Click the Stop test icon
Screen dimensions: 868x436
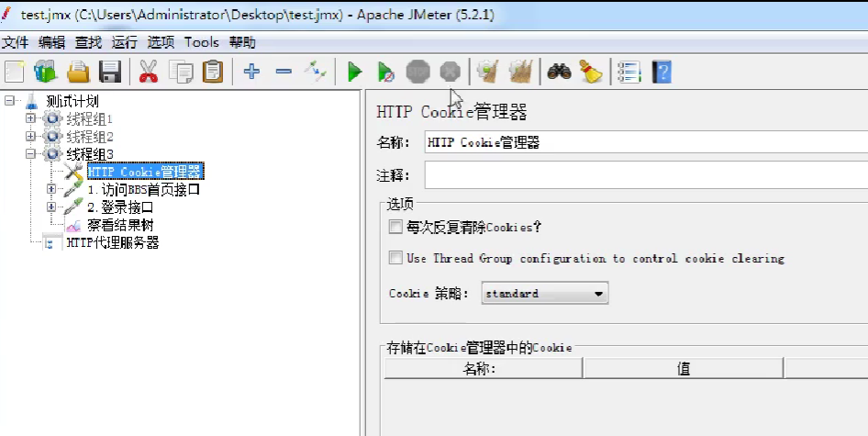[418, 72]
